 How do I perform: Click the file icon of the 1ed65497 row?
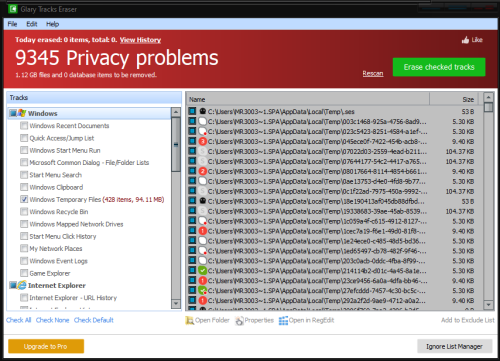[202, 251]
